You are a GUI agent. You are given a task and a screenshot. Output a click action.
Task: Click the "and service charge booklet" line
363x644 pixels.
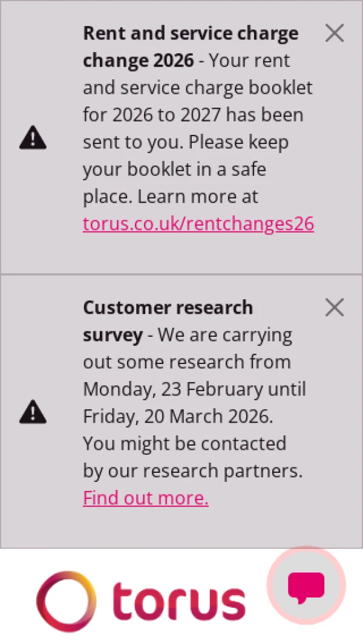point(198,88)
